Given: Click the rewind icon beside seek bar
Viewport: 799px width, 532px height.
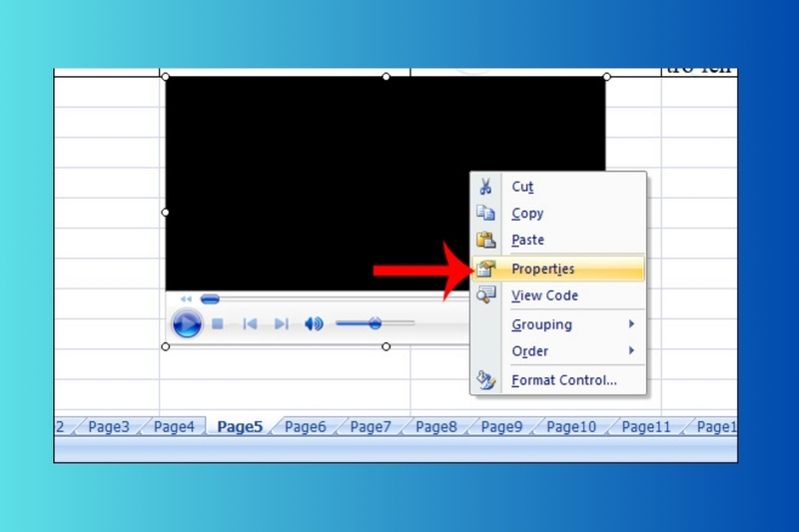Looking at the screenshot, I should 186,299.
